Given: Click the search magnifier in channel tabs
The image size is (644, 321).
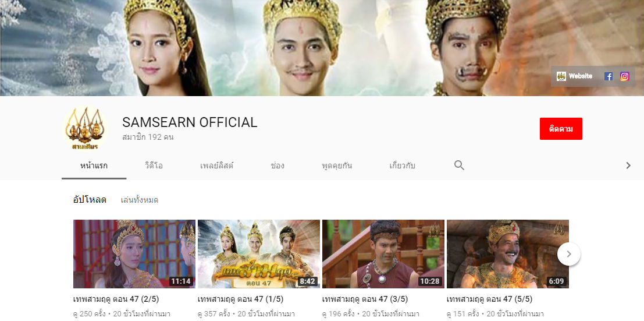Looking at the screenshot, I should pos(459,165).
